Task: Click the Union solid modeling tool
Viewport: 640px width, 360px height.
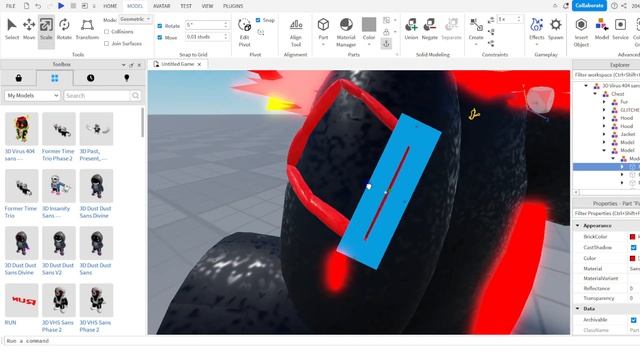Action: tap(411, 29)
